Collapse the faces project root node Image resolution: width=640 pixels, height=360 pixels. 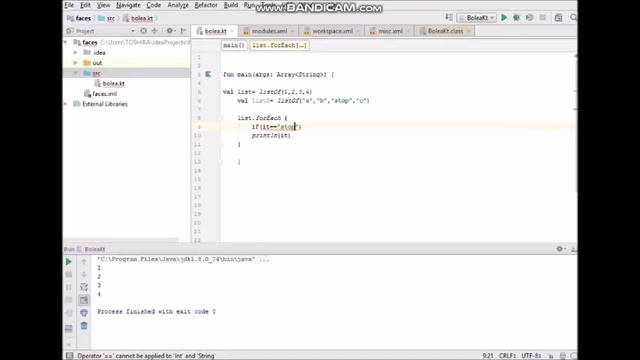point(65,42)
